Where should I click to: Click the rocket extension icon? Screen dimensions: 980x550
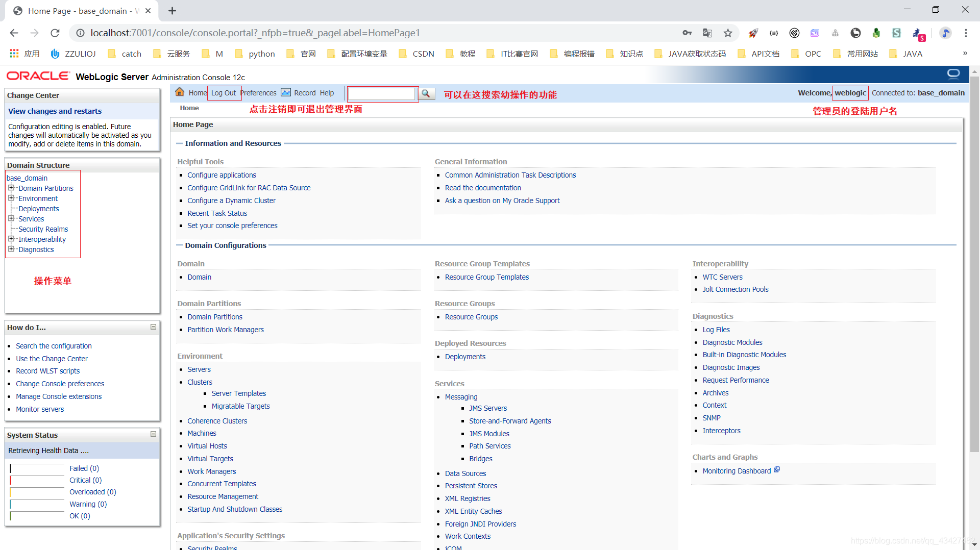coord(753,33)
